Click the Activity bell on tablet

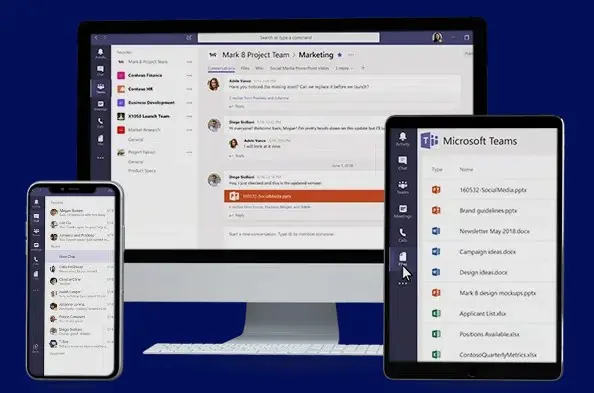click(402, 139)
